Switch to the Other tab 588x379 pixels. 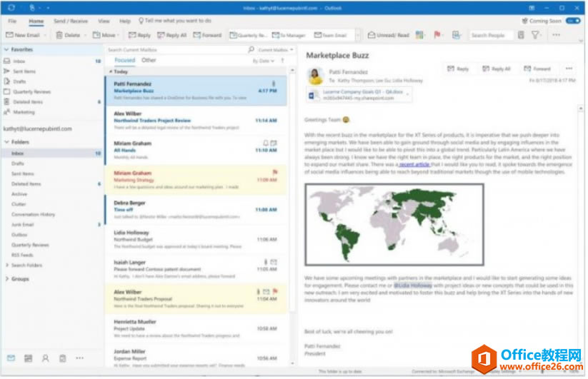(149, 60)
